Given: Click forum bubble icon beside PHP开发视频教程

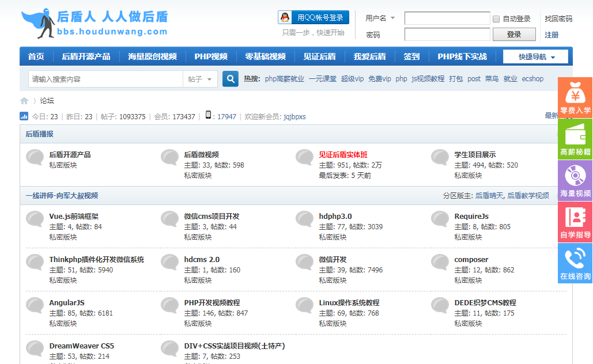Looking at the screenshot, I should [170, 305].
